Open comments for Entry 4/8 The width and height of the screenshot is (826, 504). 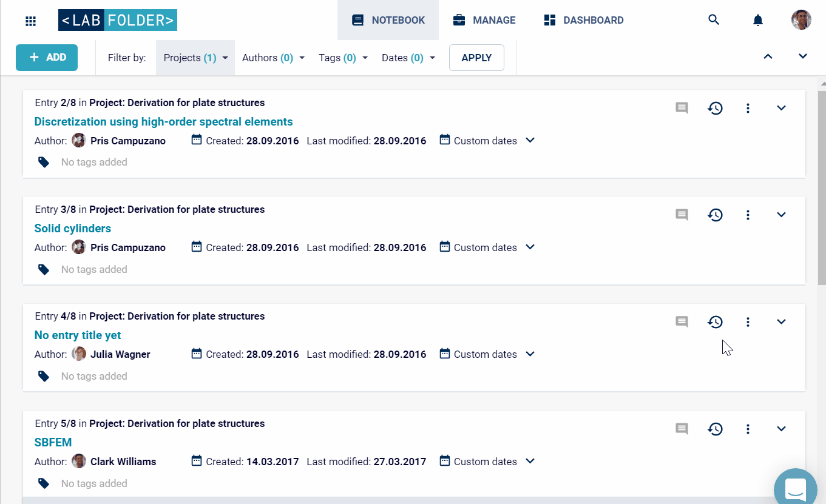(x=682, y=321)
